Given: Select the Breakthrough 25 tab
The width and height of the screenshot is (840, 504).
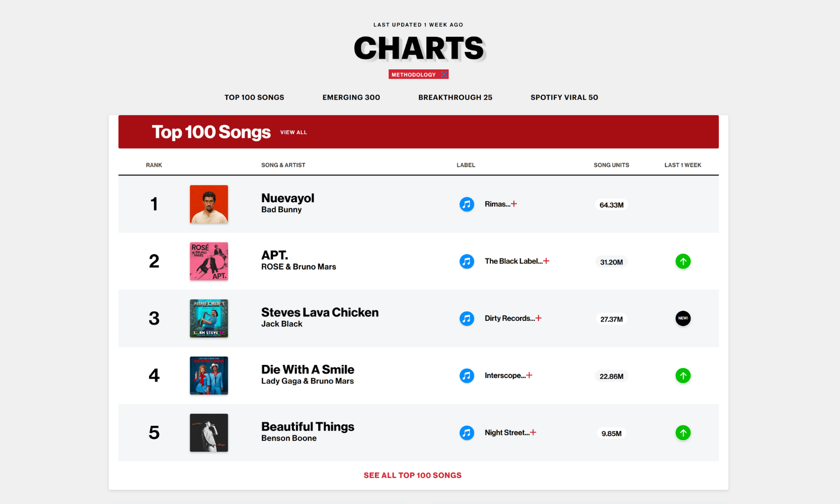Looking at the screenshot, I should pyautogui.click(x=455, y=98).
